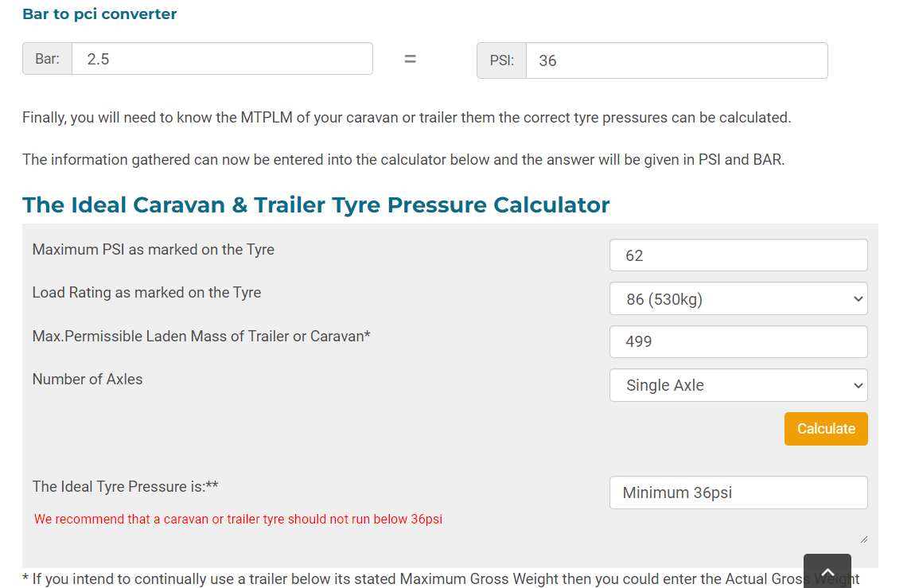Click the Maximum PSI input showing 62

[738, 255]
